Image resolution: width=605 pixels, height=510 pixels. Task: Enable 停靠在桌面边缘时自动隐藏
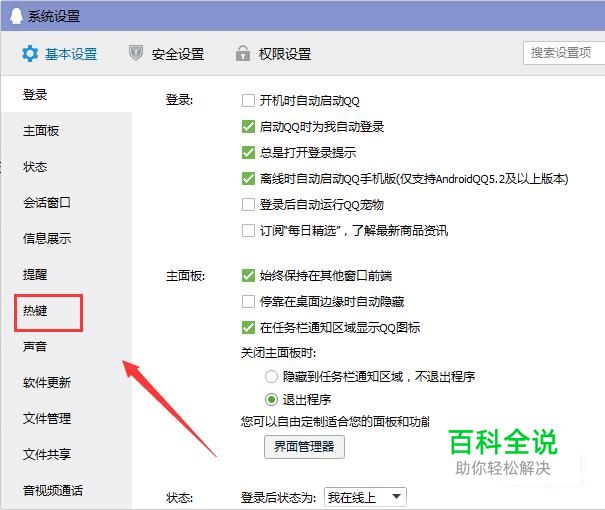coord(248,301)
